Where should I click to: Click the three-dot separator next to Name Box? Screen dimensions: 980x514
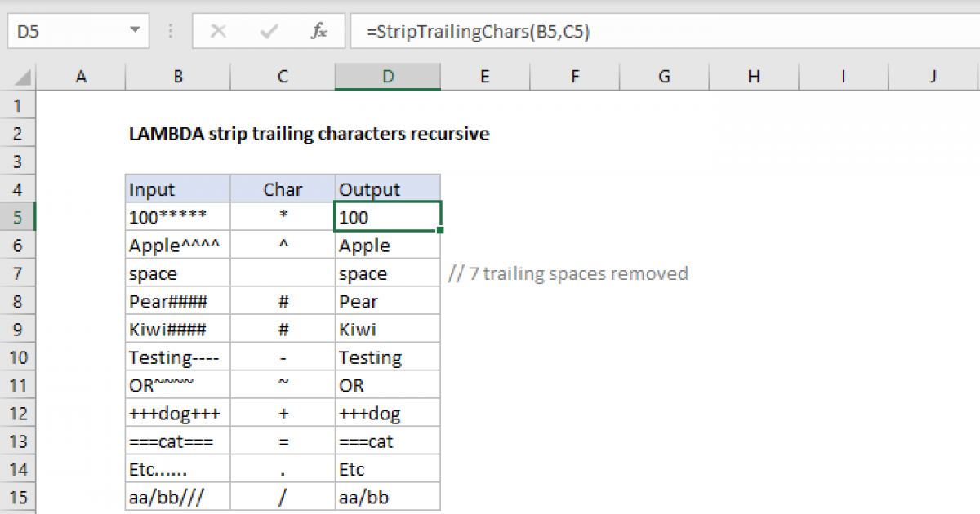pyautogui.click(x=170, y=31)
